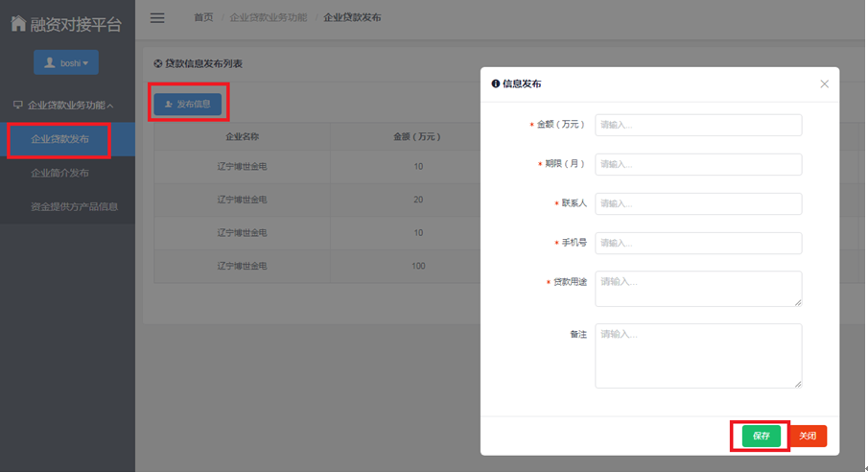Open 资金提供方产品信息 menu item
This screenshot has height=473, width=868.
pos(74,206)
